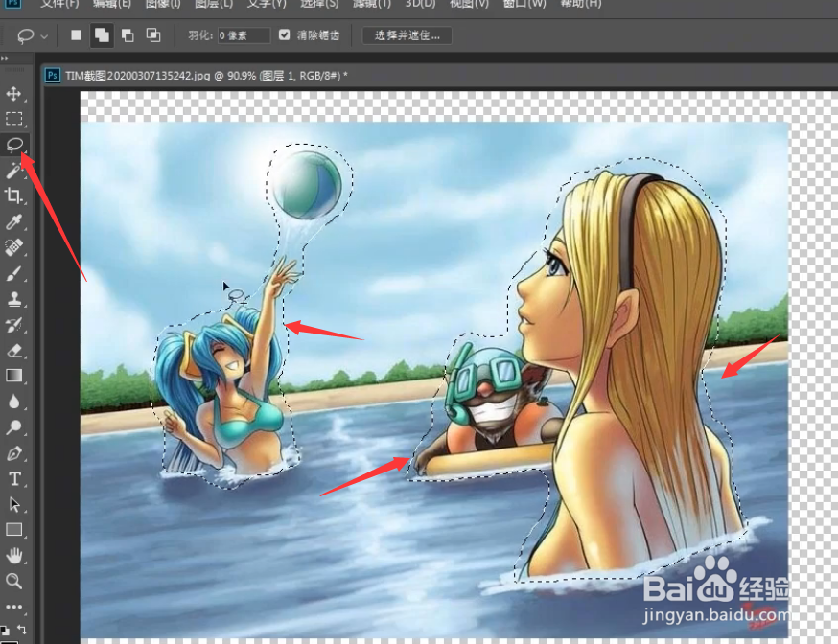The height and width of the screenshot is (644, 838).
Task: Open the 帮助(H) menu
Action: pos(580,4)
